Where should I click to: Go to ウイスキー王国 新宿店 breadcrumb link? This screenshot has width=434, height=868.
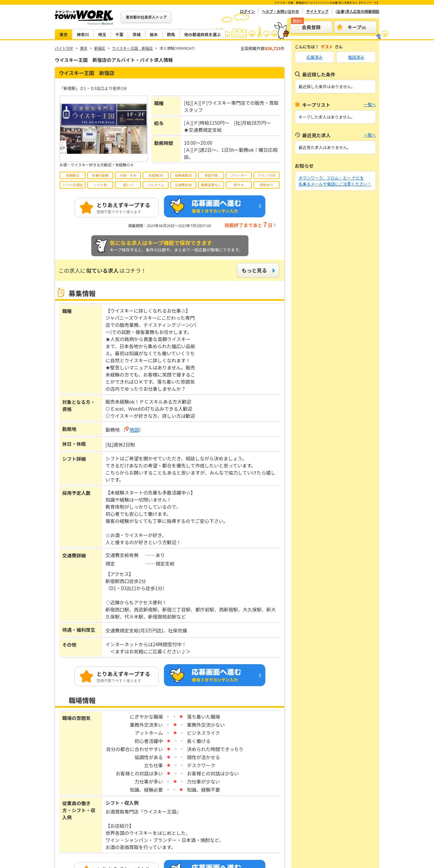pos(132,48)
